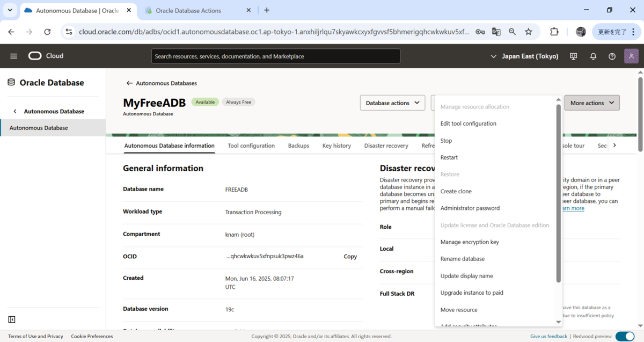Go back using the browser back arrow
Viewport: 644px width, 342px height.
click(11, 32)
